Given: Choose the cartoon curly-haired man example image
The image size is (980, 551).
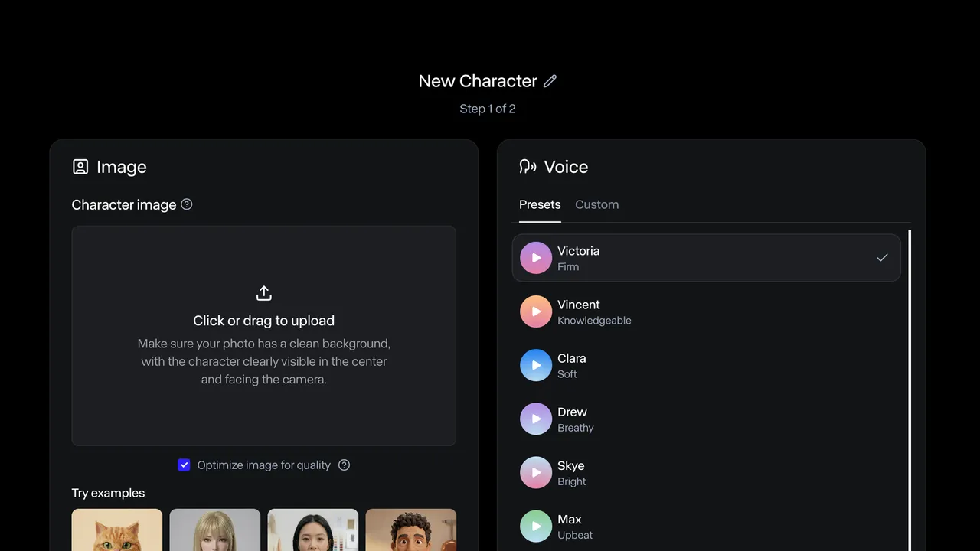Looking at the screenshot, I should (411, 530).
